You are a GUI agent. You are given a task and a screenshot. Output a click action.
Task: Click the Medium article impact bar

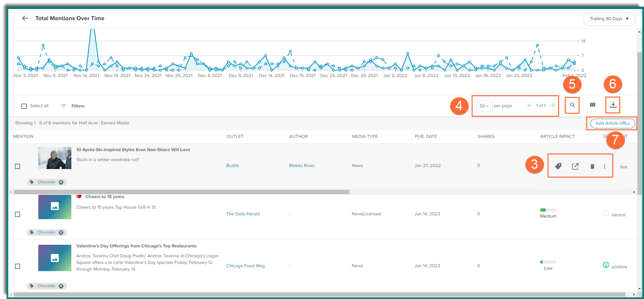[x=548, y=210]
